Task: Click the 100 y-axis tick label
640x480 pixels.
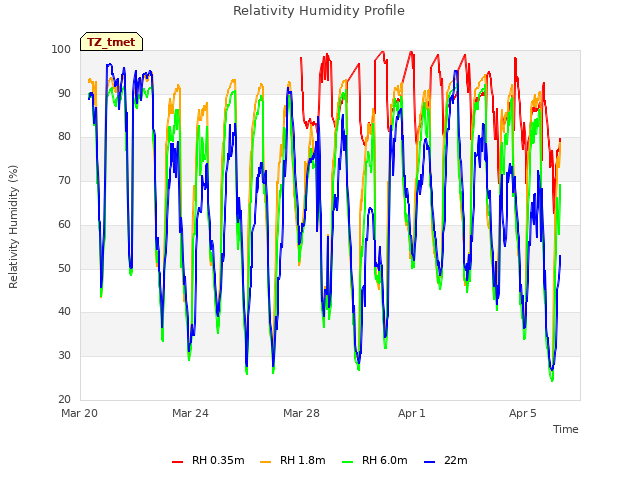Action: pos(61,49)
